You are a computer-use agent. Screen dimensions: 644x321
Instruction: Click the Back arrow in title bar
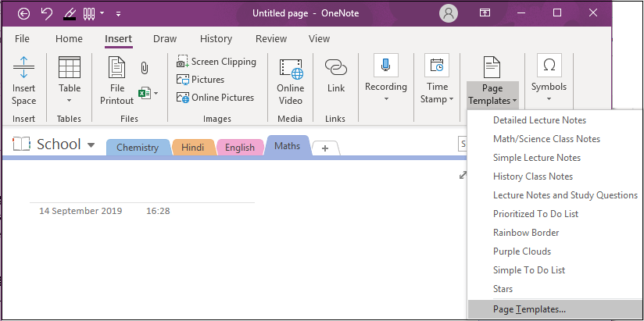pyautogui.click(x=23, y=13)
